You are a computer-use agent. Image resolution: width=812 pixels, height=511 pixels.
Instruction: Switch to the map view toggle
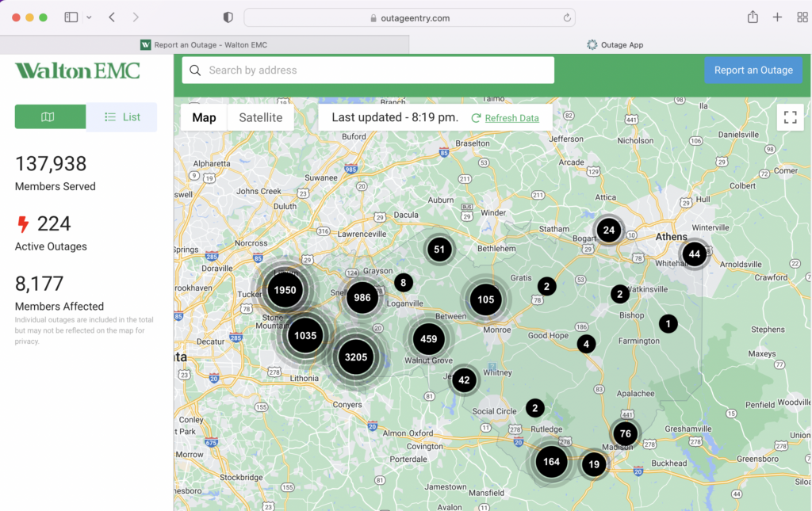coord(50,116)
